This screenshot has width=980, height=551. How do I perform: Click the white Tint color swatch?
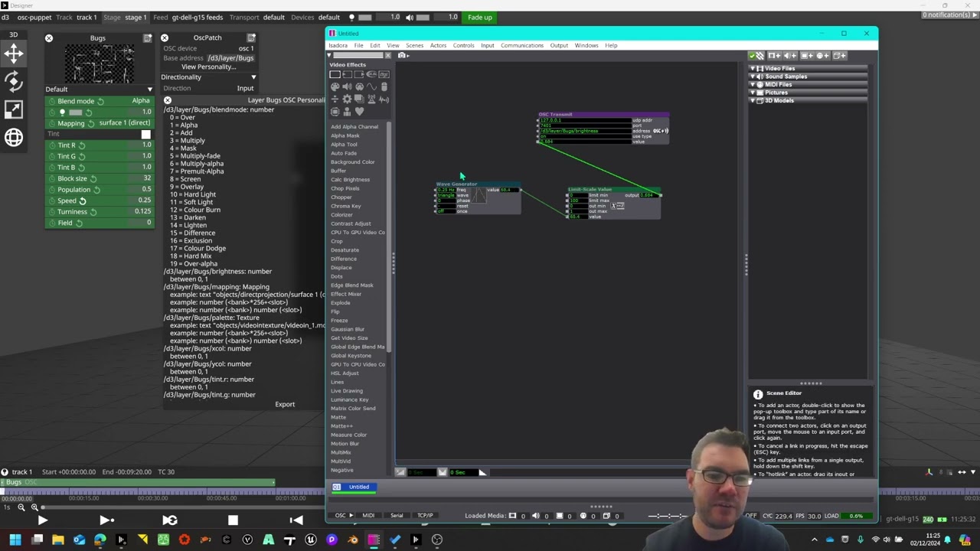145,135
